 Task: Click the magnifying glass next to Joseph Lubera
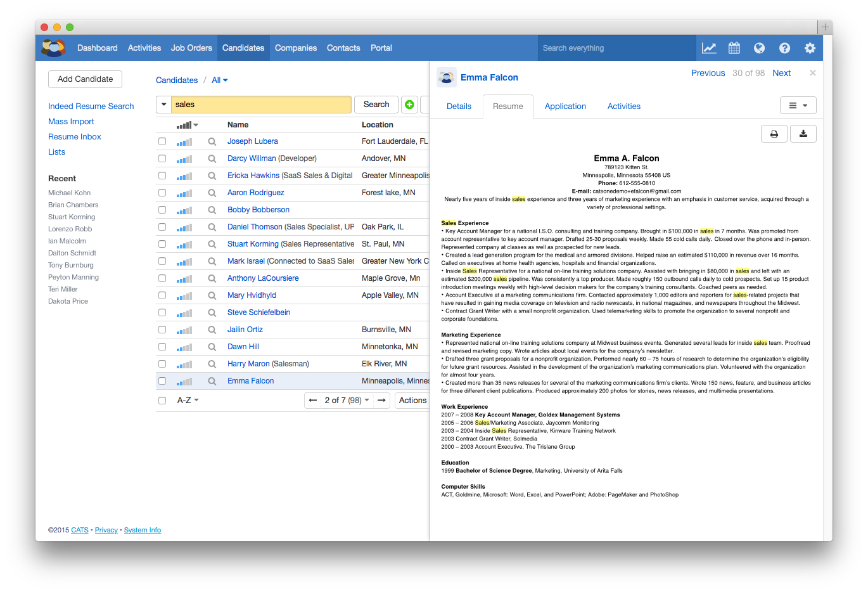point(212,141)
